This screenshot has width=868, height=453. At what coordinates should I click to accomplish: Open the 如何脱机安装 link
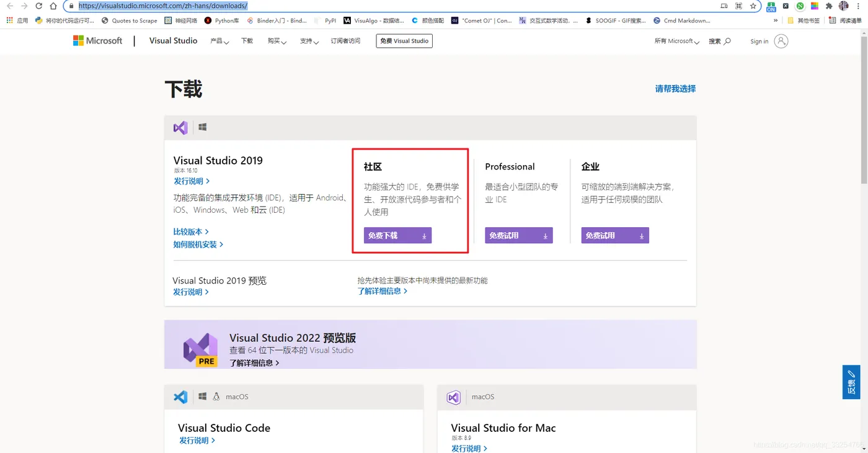198,244
